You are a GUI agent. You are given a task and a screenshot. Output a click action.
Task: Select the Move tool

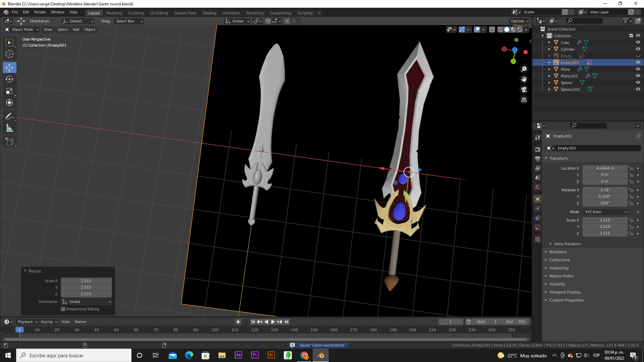pyautogui.click(x=9, y=68)
